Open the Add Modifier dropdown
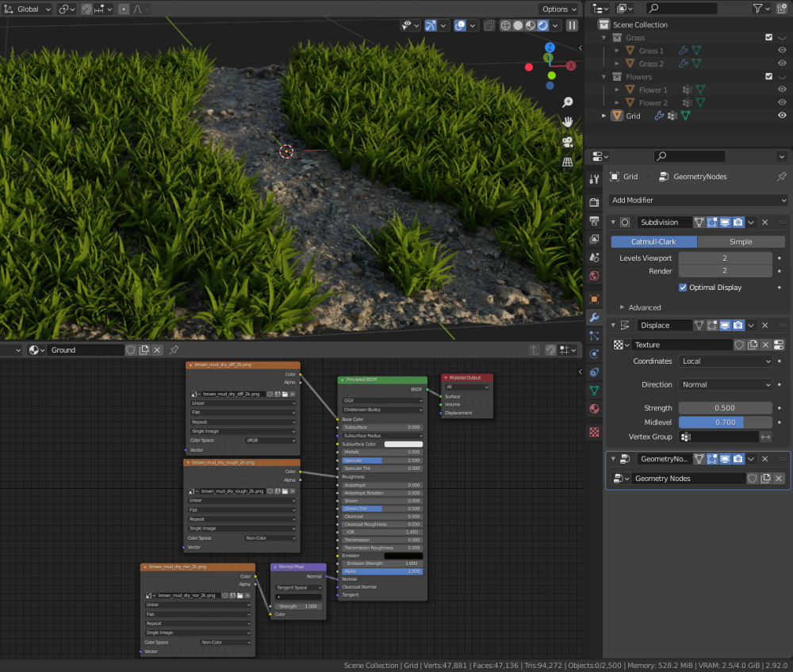Image resolution: width=793 pixels, height=672 pixels. click(x=698, y=200)
